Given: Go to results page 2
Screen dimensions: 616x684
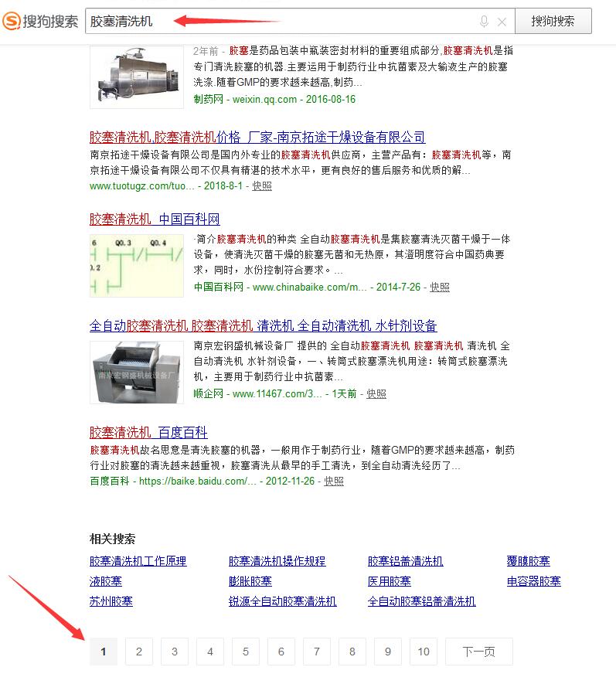Looking at the screenshot, I should [x=139, y=652].
